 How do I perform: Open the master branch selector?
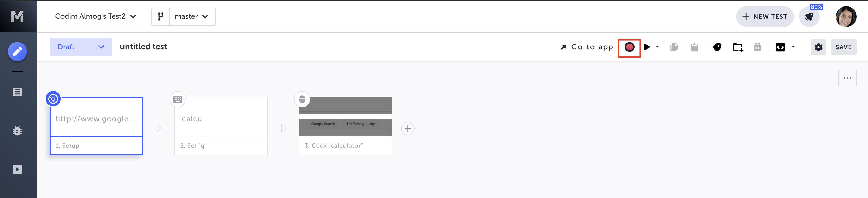point(192,17)
